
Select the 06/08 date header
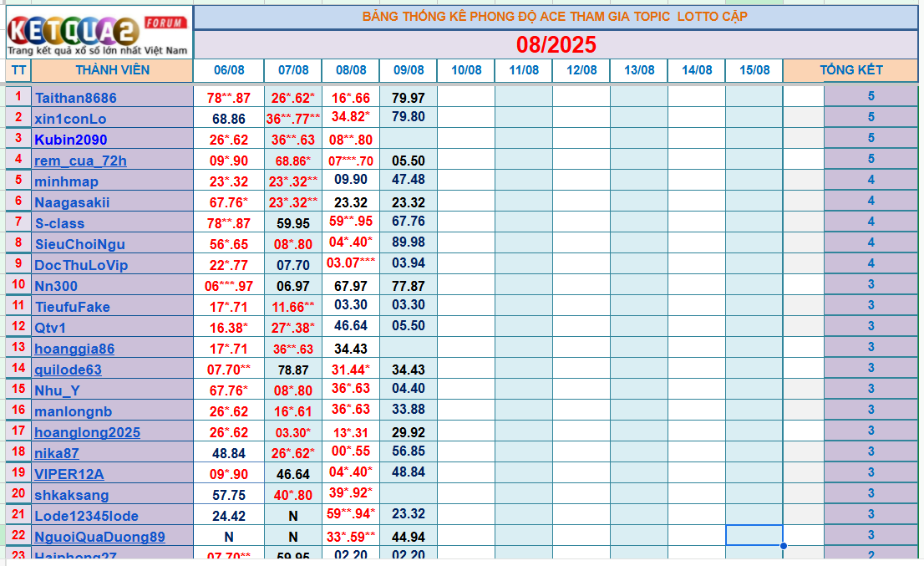point(229,70)
